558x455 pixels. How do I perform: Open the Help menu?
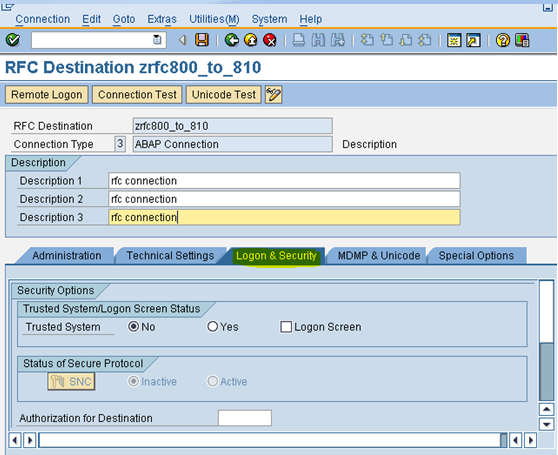[311, 19]
